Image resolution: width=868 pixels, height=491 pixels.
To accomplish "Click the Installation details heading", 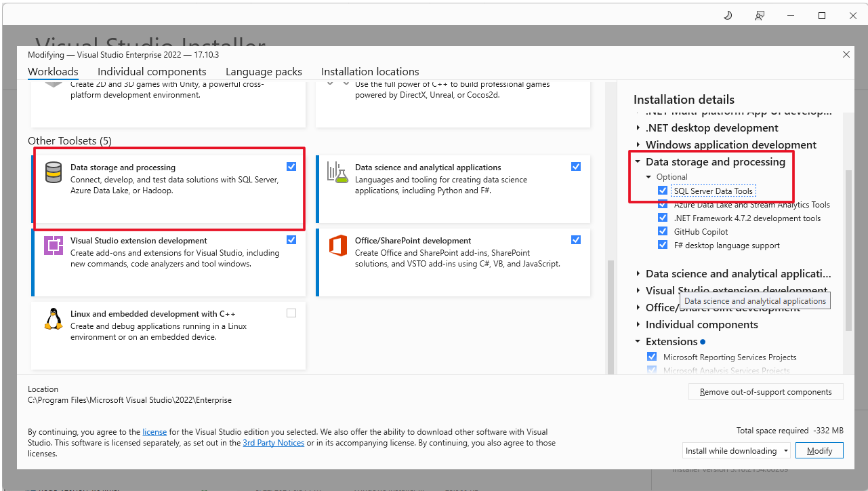I will [684, 100].
